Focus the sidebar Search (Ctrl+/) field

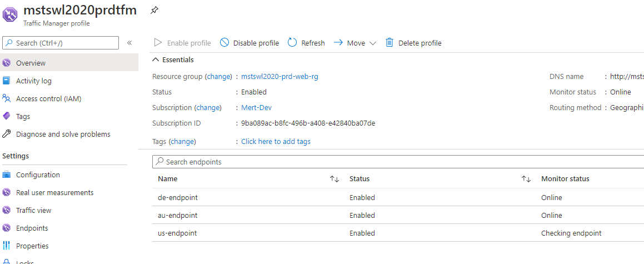click(x=61, y=43)
